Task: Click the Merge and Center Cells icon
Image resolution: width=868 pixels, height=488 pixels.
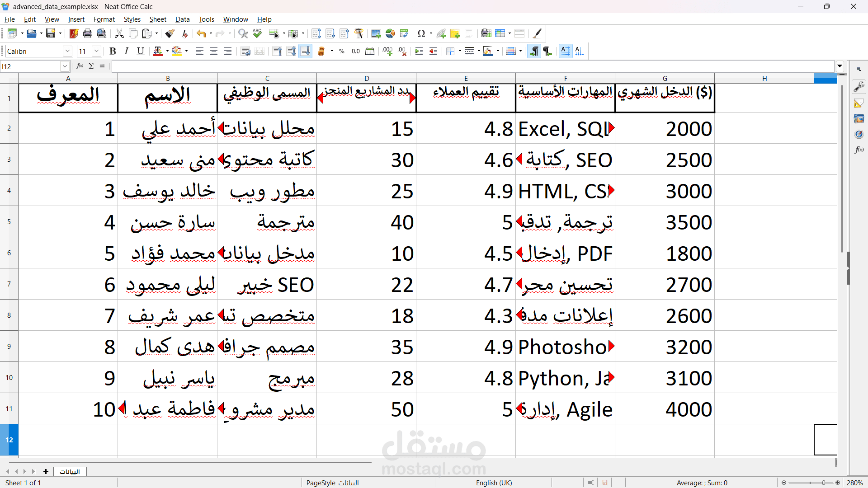Action: [259, 51]
